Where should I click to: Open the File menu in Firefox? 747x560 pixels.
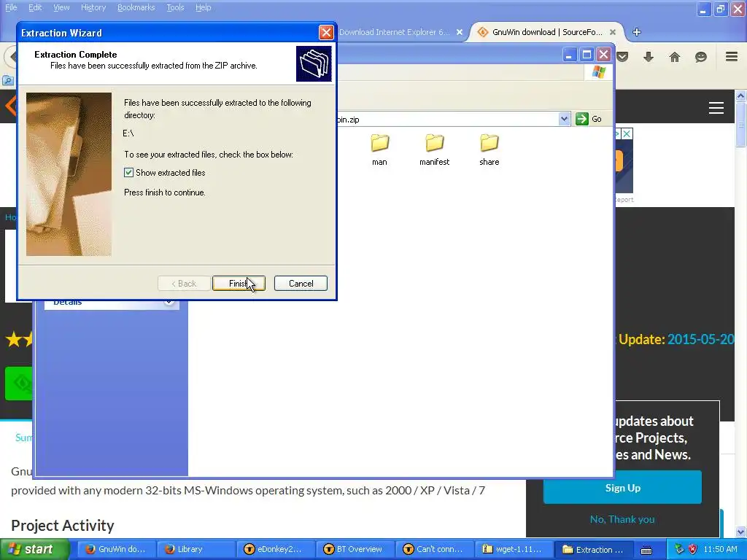tap(11, 7)
